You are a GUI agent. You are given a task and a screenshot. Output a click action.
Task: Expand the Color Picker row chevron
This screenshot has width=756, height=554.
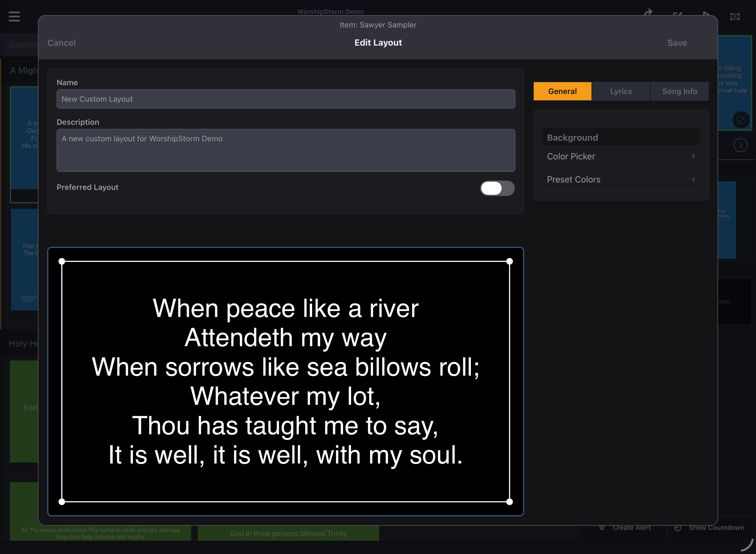pyautogui.click(x=693, y=156)
